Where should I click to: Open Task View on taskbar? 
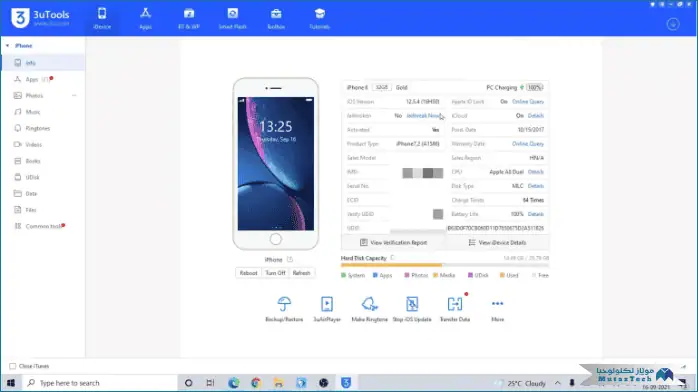pos(210,383)
